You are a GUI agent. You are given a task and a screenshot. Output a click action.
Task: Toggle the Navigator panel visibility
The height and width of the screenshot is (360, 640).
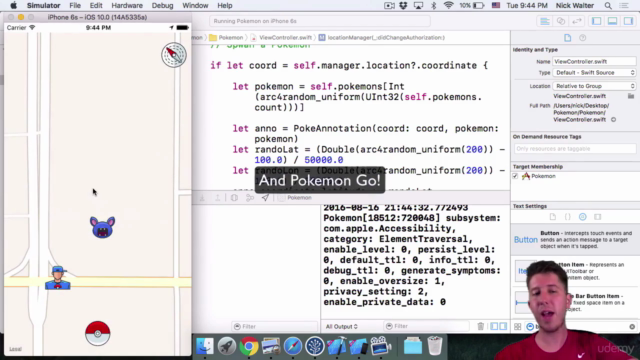[x=596, y=21]
